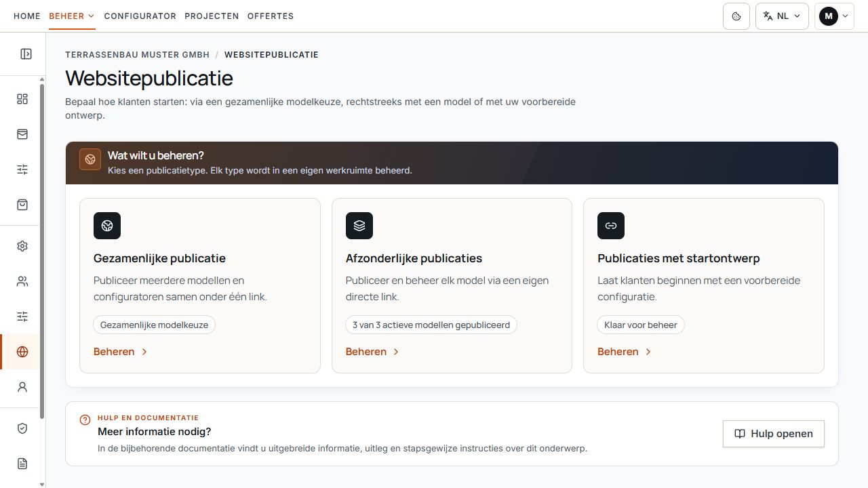Viewport: 868px width, 488px height.
Task: Go to the HOME menu item
Action: [x=27, y=16]
